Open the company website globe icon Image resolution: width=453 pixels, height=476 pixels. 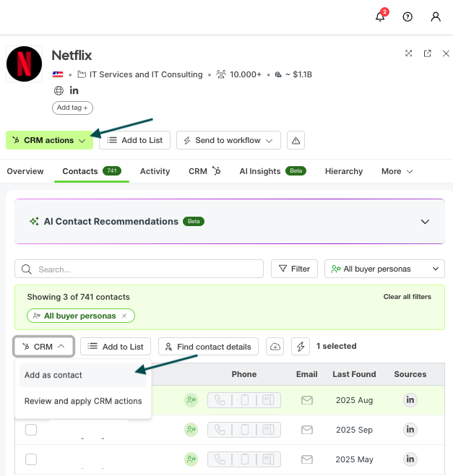pos(59,90)
